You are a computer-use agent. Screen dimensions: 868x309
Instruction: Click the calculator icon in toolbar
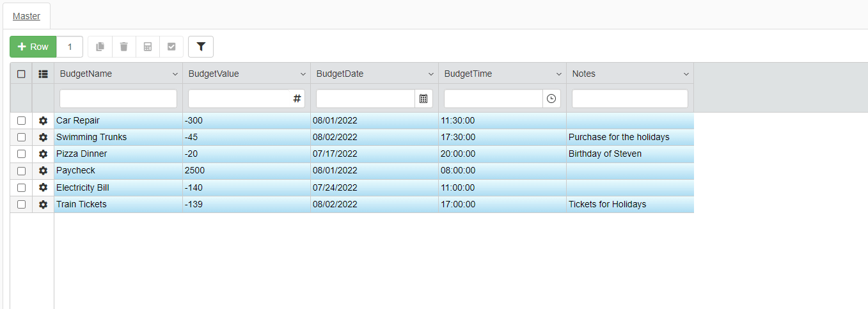click(x=148, y=47)
